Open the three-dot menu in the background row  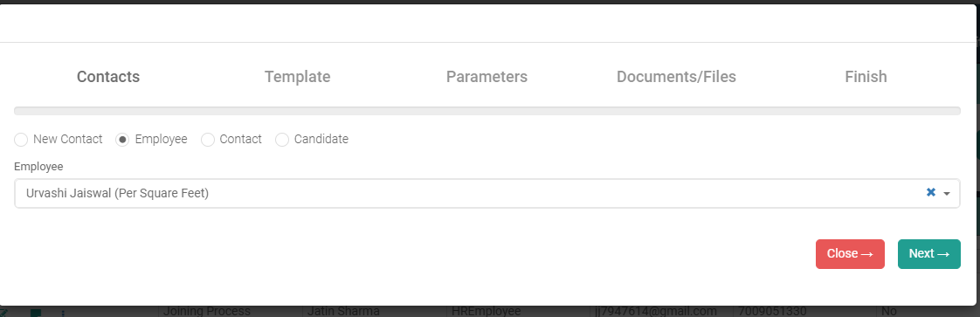63,313
